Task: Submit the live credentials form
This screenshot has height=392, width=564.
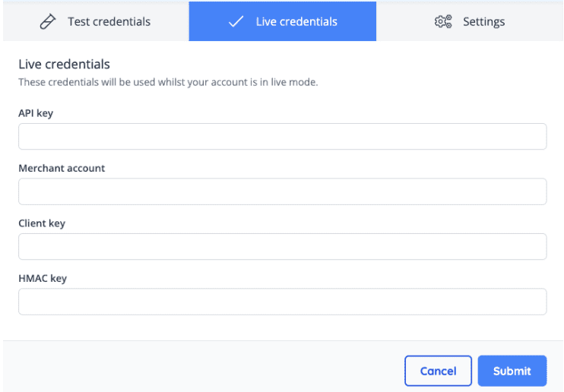Action: [512, 371]
